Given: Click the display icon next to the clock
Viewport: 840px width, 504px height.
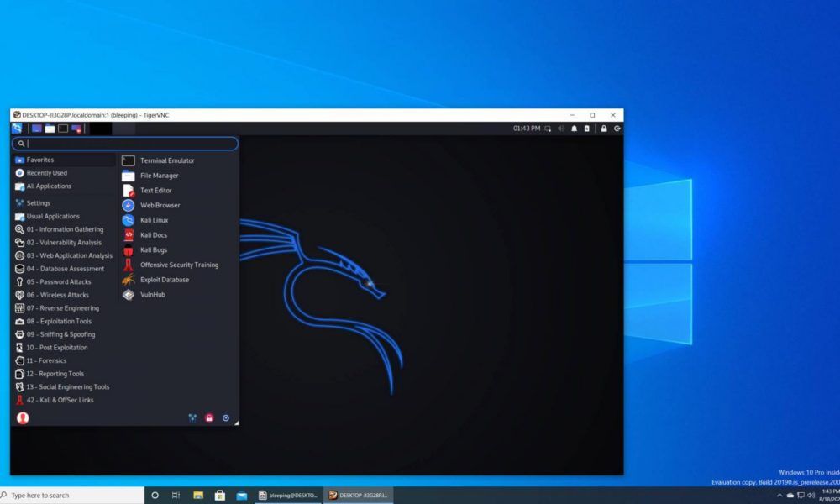Looking at the screenshot, I should click(548, 129).
